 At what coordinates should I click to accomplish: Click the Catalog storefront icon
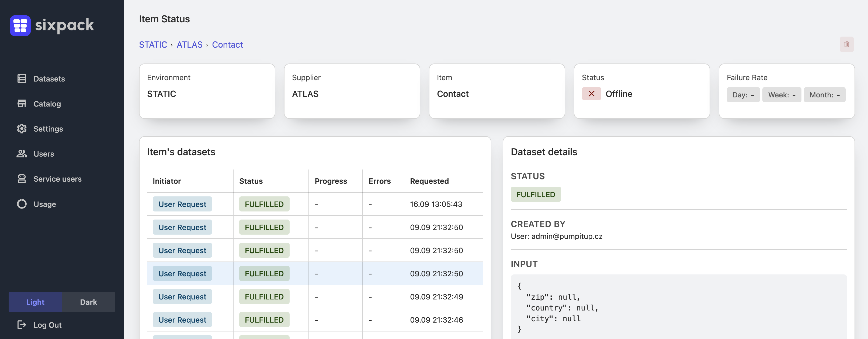point(22,104)
